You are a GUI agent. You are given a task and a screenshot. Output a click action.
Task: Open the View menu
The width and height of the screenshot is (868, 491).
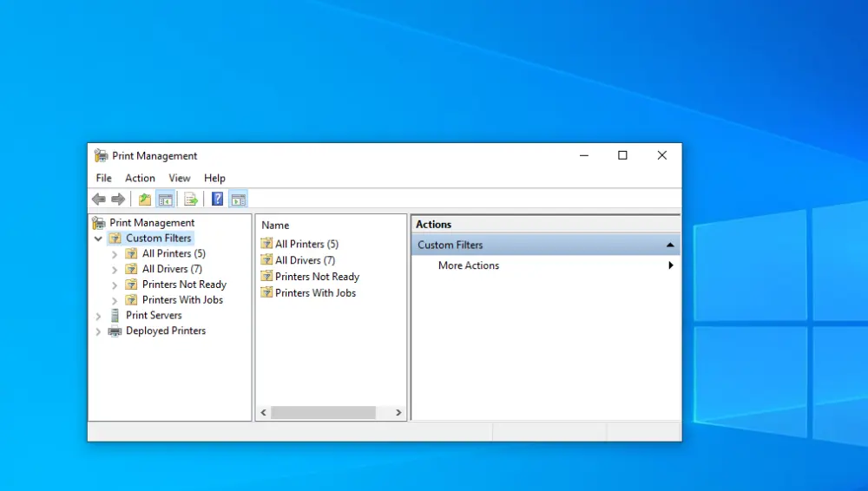click(180, 178)
